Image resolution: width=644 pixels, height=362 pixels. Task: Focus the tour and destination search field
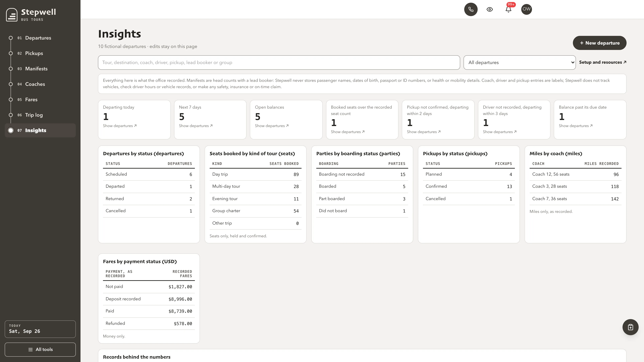click(x=279, y=63)
